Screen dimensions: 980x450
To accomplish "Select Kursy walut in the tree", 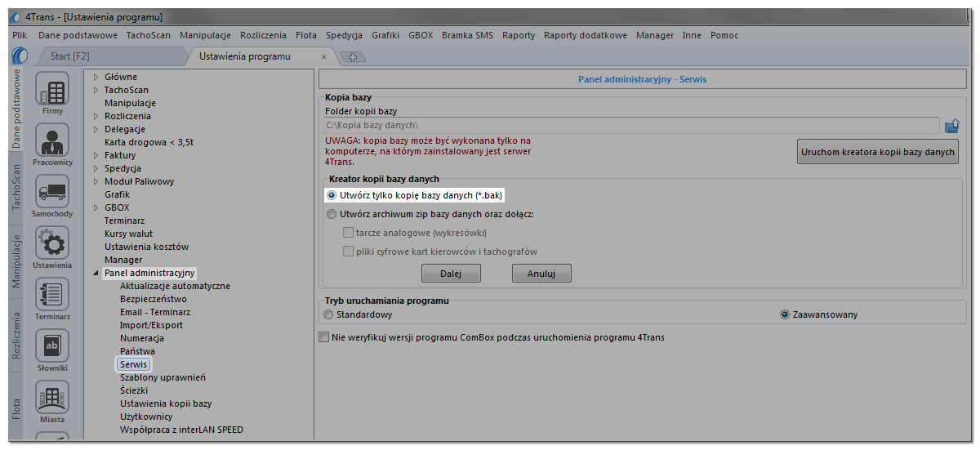I will (x=128, y=234).
